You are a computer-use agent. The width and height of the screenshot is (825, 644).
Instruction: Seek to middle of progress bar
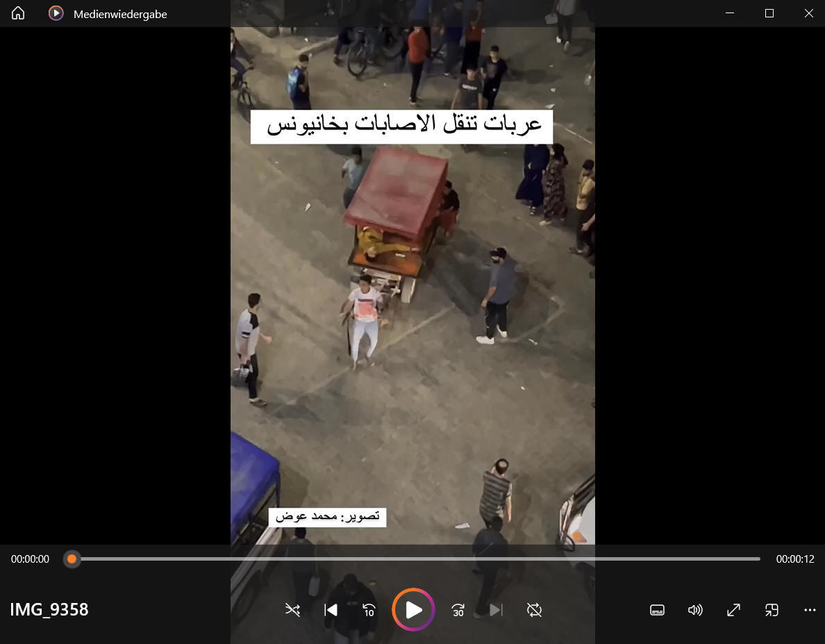[x=416, y=559]
